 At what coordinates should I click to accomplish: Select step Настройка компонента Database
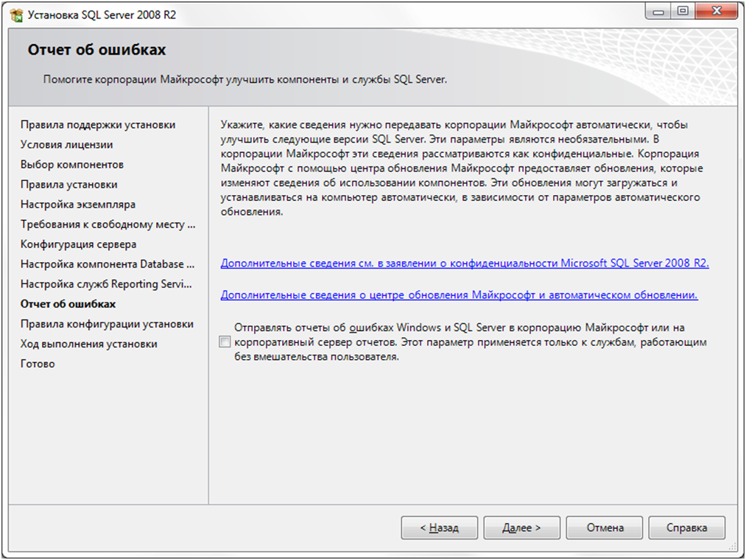coord(108,264)
